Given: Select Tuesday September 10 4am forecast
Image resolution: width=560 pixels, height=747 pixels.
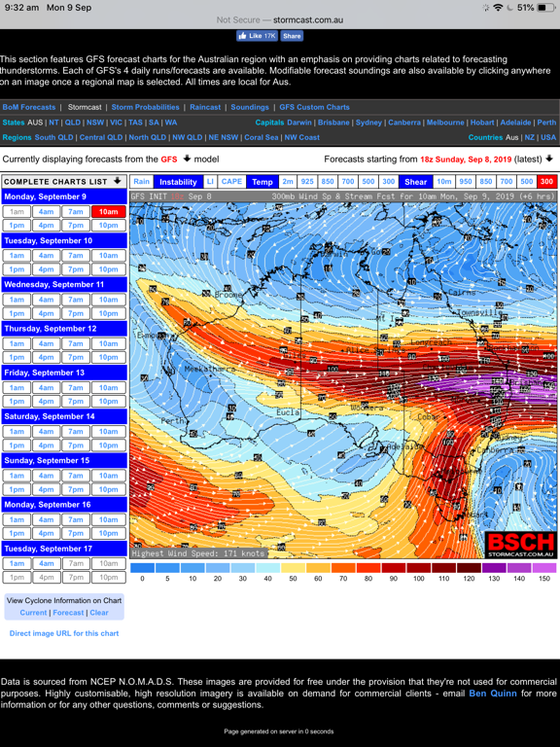Looking at the screenshot, I should [x=47, y=256].
